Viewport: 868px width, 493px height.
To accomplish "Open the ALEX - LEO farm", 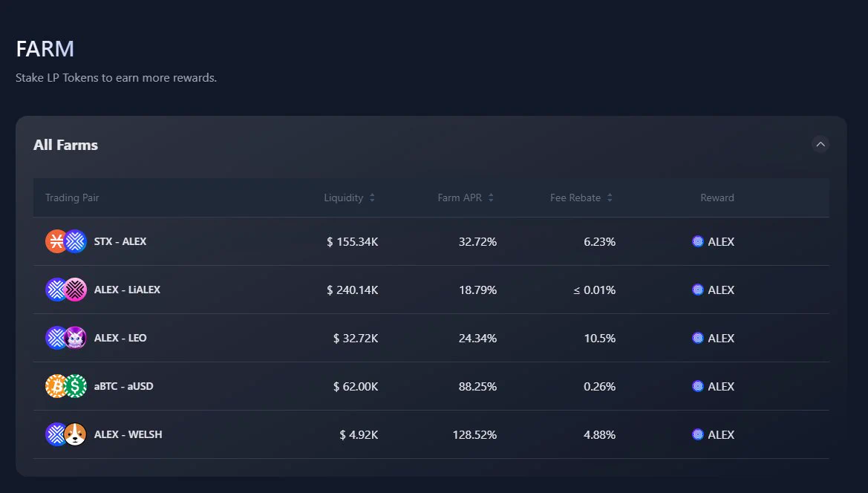I will click(x=431, y=338).
